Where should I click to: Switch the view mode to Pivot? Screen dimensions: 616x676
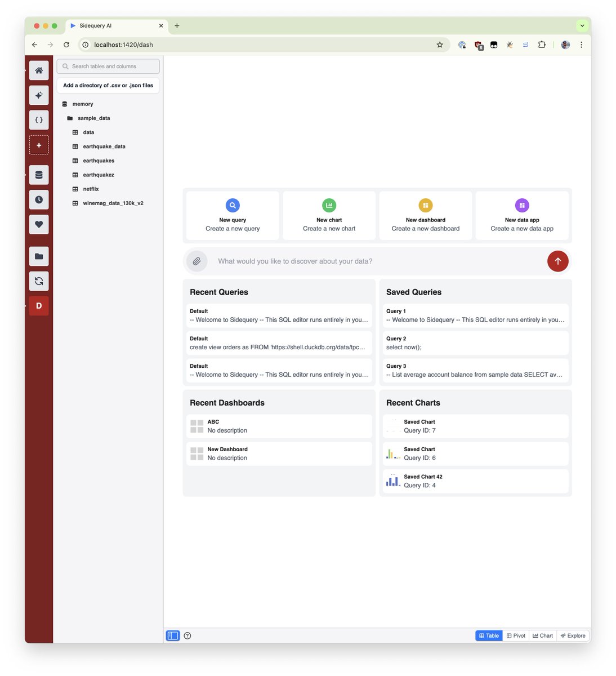(516, 635)
